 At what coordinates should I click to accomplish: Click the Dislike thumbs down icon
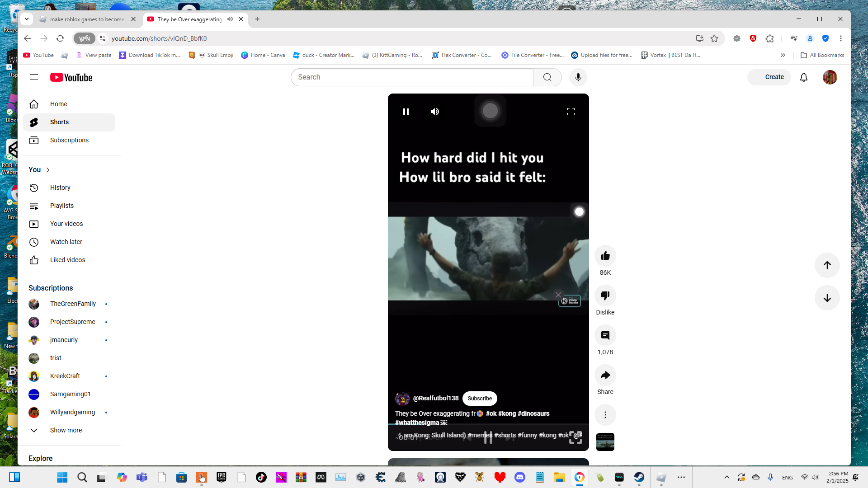point(605,296)
